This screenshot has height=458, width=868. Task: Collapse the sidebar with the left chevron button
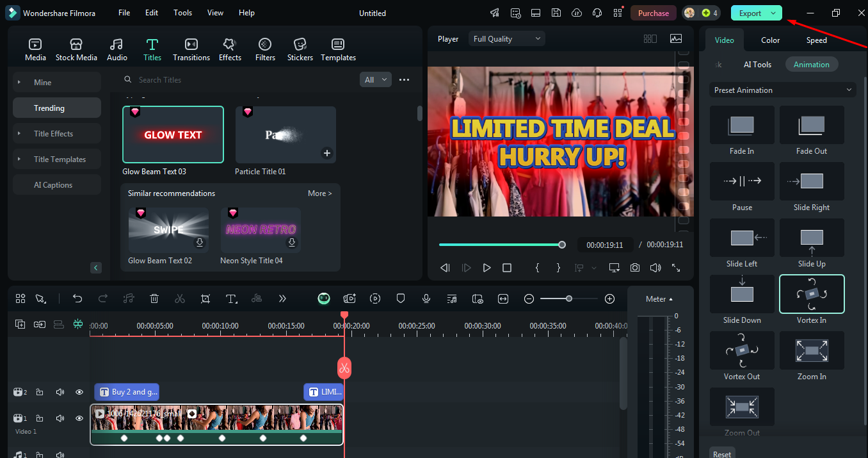(x=96, y=268)
